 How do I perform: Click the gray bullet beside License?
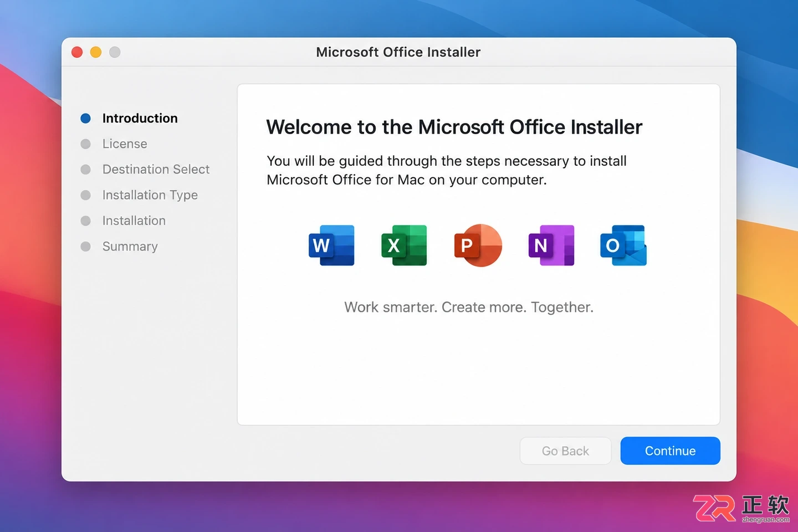85,144
